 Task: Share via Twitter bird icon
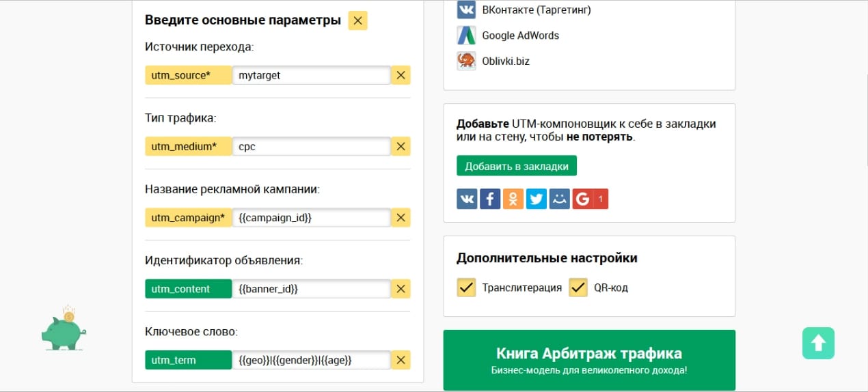pos(537,199)
